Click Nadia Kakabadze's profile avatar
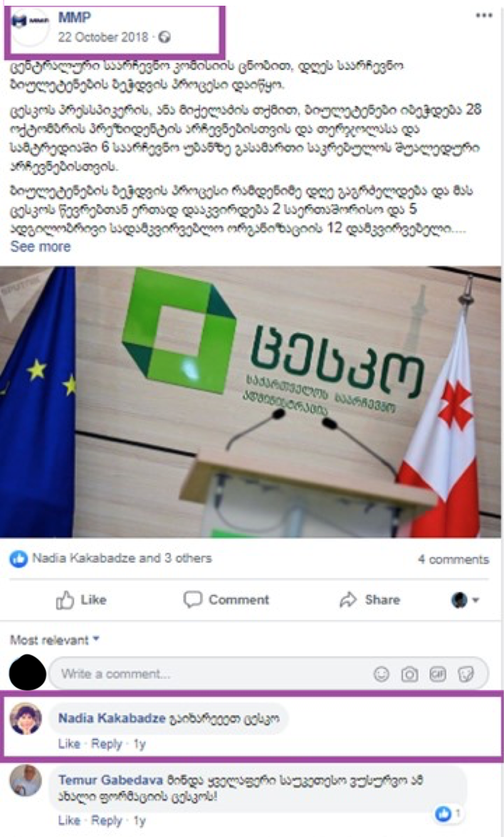Screen dimensions: 504x837 (x=26, y=719)
